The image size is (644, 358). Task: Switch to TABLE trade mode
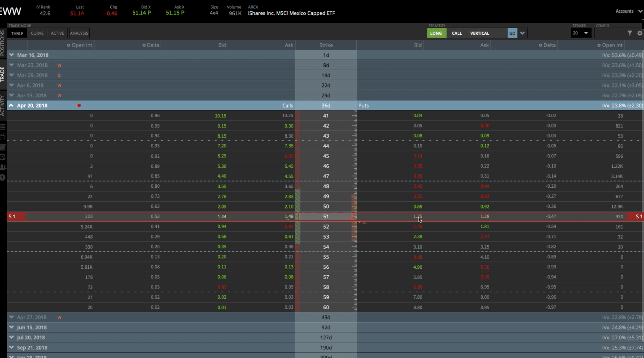tap(17, 33)
